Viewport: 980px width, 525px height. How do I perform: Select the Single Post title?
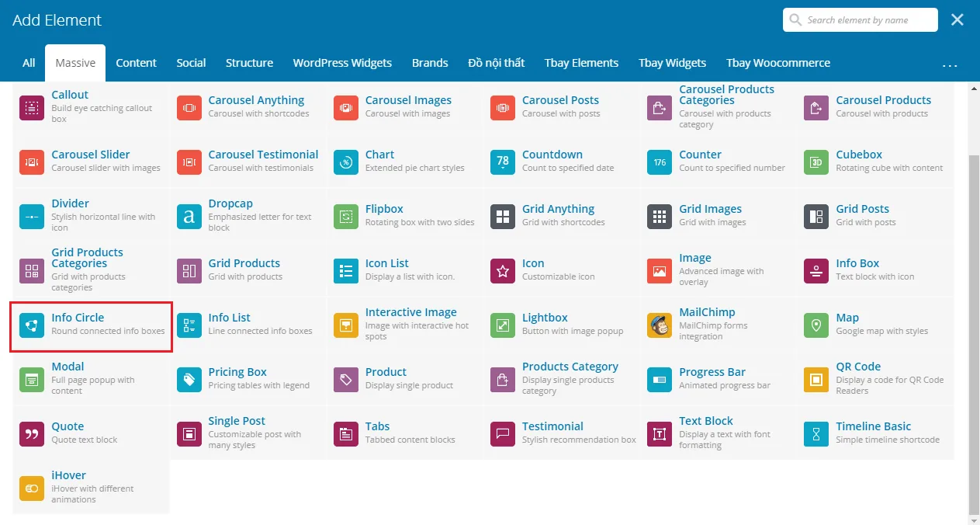(x=237, y=421)
